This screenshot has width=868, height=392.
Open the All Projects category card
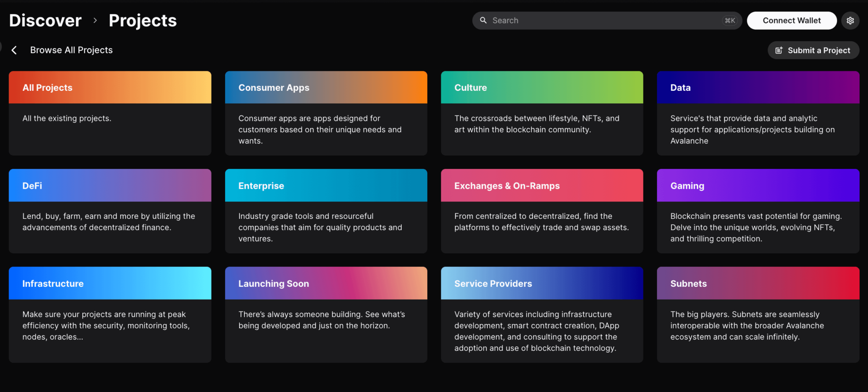tap(110, 113)
